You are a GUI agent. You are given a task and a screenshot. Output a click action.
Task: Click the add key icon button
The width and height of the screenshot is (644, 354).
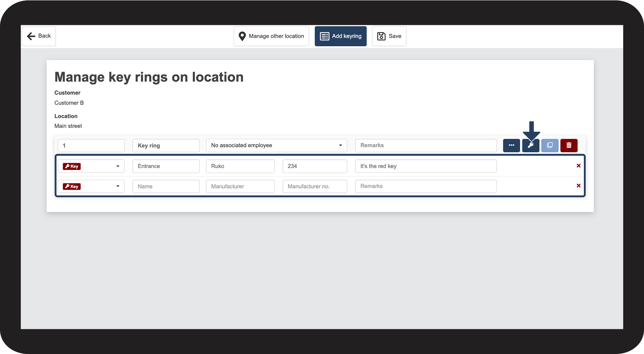coord(530,145)
